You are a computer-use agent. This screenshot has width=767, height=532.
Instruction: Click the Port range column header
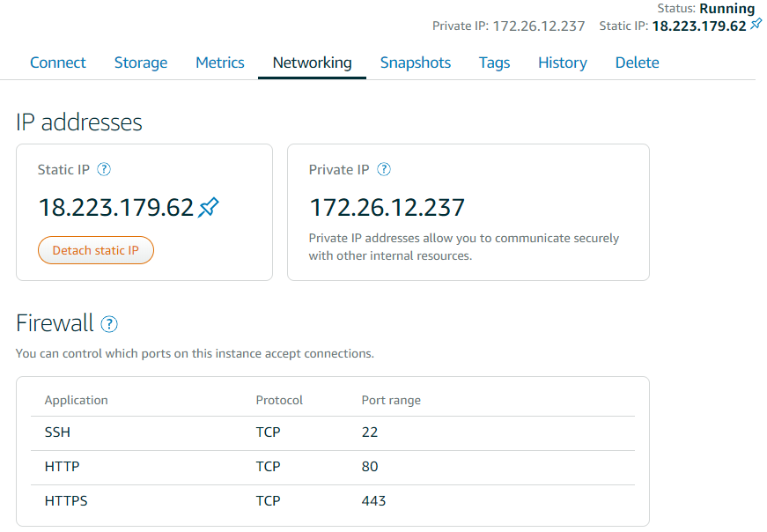pyautogui.click(x=391, y=401)
